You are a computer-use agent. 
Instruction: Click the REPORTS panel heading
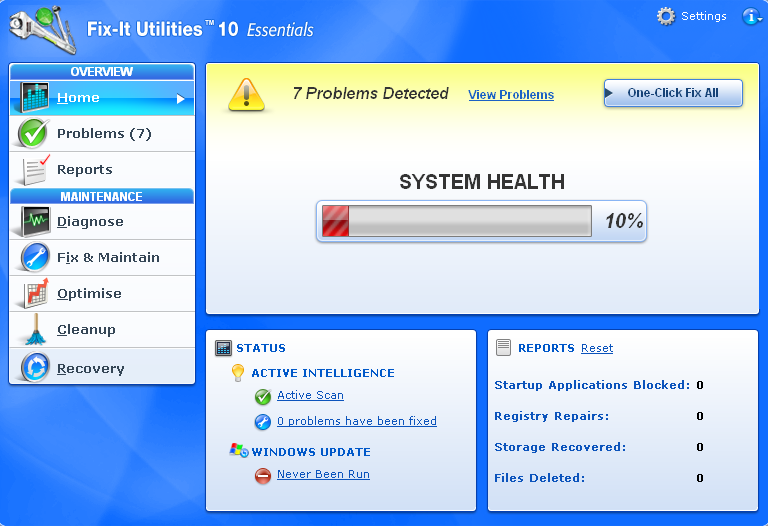click(x=546, y=348)
